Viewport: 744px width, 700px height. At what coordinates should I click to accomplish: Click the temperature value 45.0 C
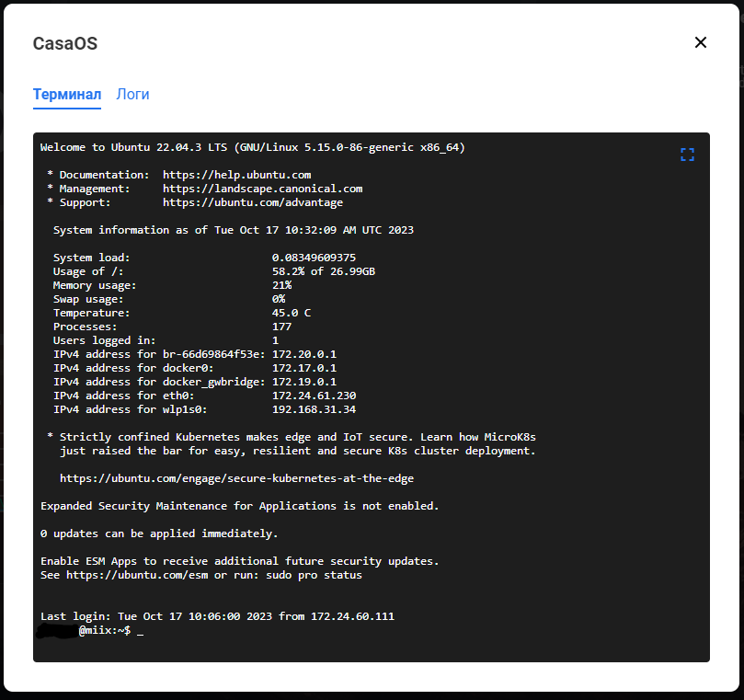(x=292, y=313)
